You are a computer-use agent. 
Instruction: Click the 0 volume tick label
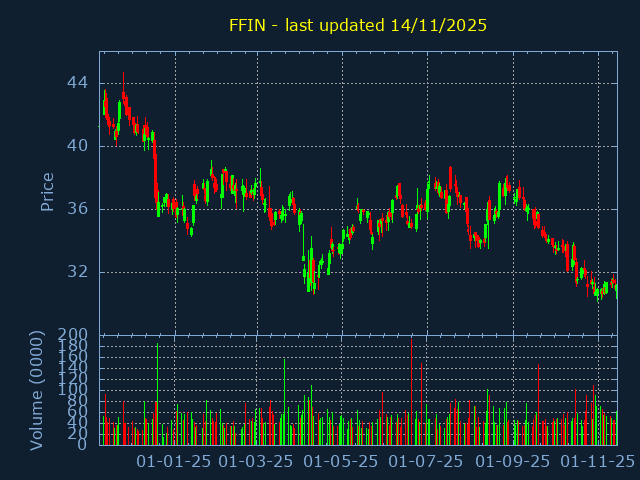pos(84,445)
